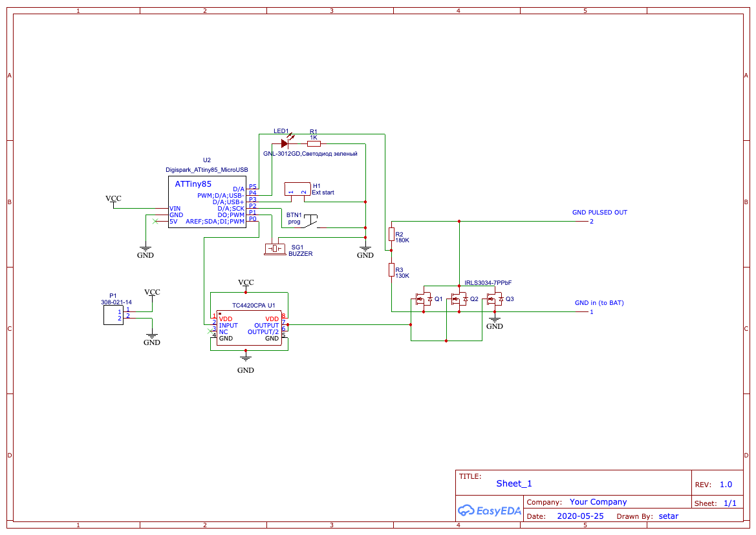
Task: Select the H1 Ext start header
Action: coord(297,189)
